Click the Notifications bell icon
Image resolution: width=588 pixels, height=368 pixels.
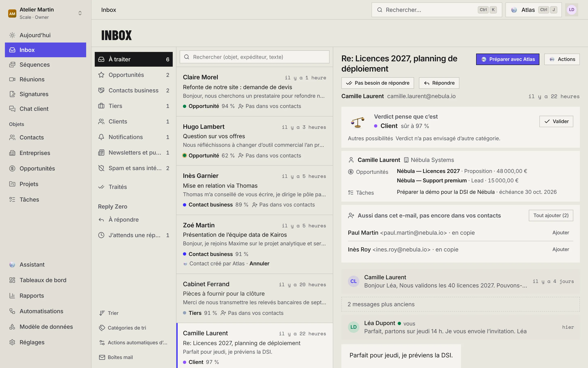[x=101, y=137]
